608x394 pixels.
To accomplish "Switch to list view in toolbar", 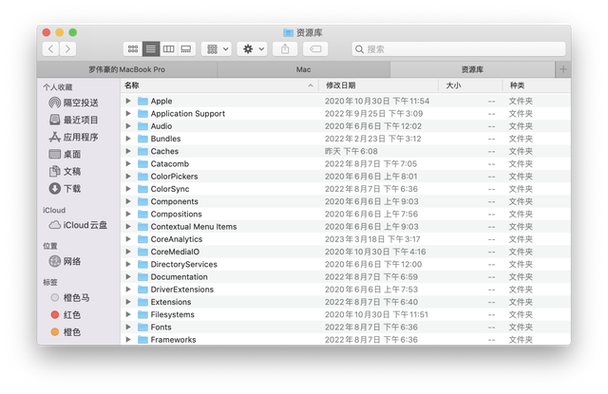I will pyautogui.click(x=151, y=49).
